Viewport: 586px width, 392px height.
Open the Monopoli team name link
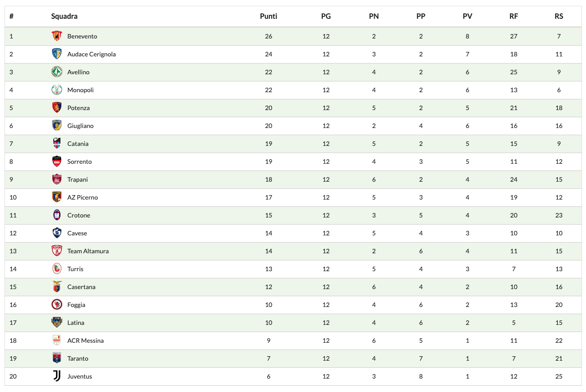pos(81,90)
